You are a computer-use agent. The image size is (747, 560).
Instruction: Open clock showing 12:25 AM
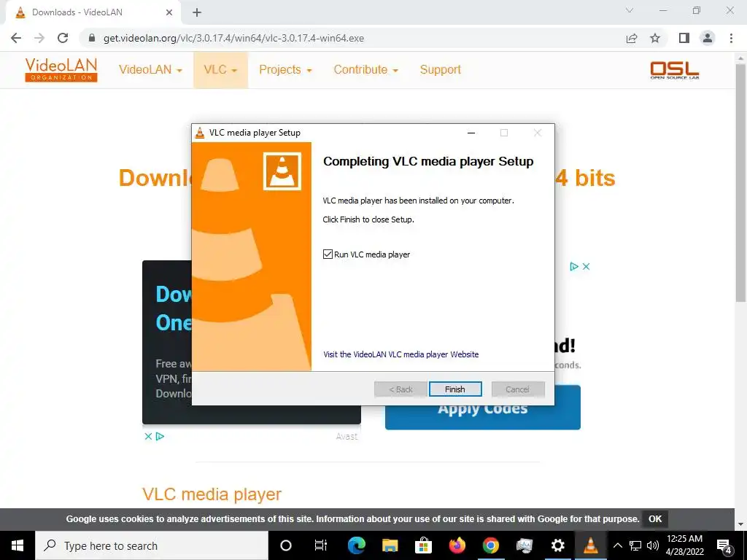click(684, 545)
